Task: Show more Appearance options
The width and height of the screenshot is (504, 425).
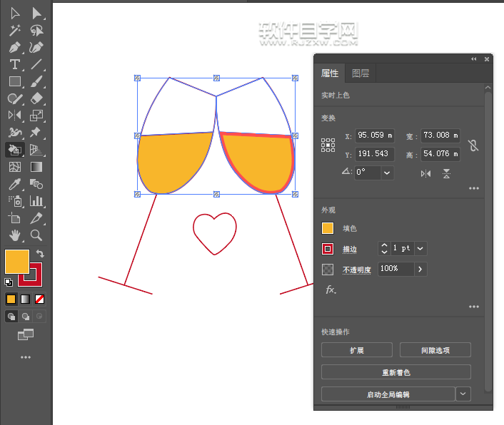Action: [x=474, y=307]
